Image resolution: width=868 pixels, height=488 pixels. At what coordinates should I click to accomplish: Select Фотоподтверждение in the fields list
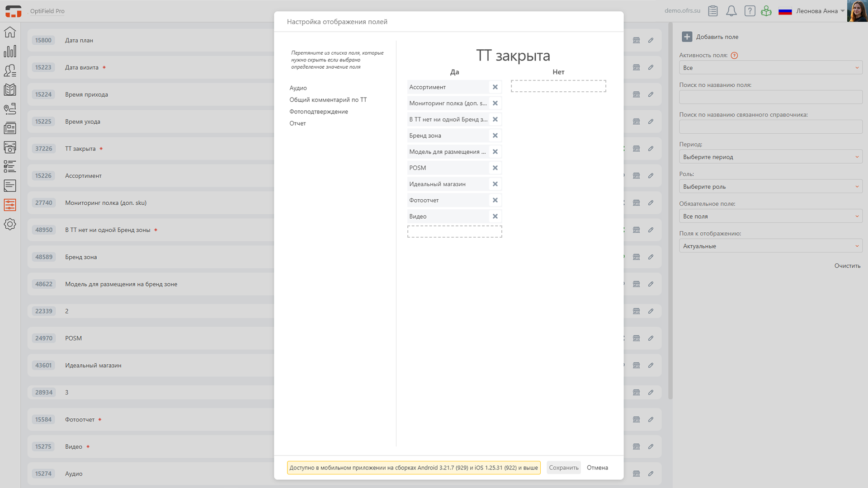[318, 112]
